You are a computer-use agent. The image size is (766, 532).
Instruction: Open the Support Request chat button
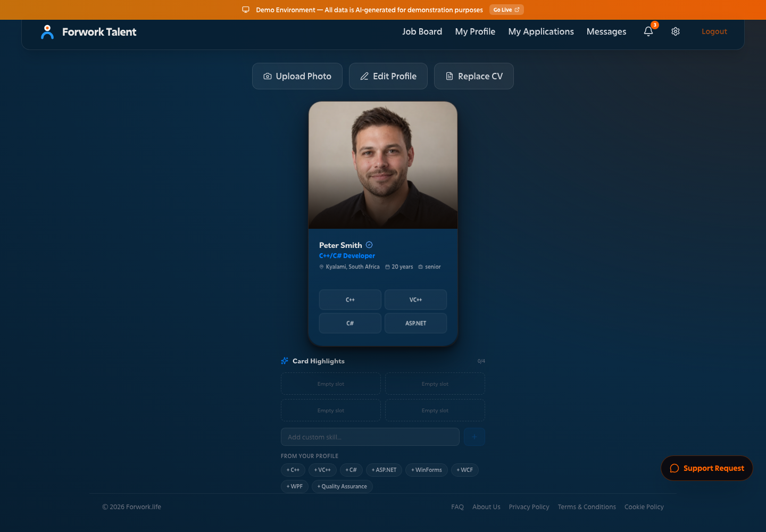click(x=707, y=468)
